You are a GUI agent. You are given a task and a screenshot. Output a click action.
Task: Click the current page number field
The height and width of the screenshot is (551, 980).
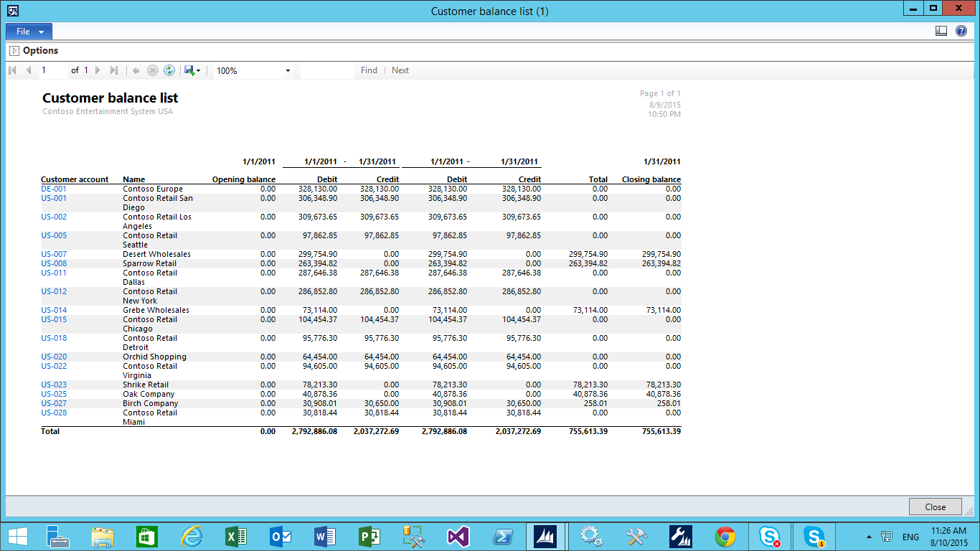coord(52,70)
